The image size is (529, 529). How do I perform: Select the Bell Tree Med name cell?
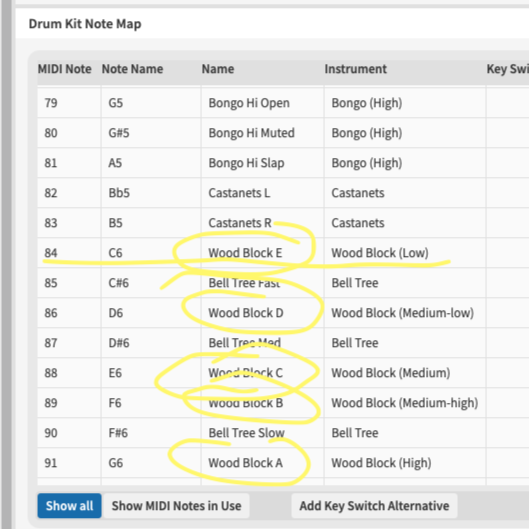pos(262,343)
